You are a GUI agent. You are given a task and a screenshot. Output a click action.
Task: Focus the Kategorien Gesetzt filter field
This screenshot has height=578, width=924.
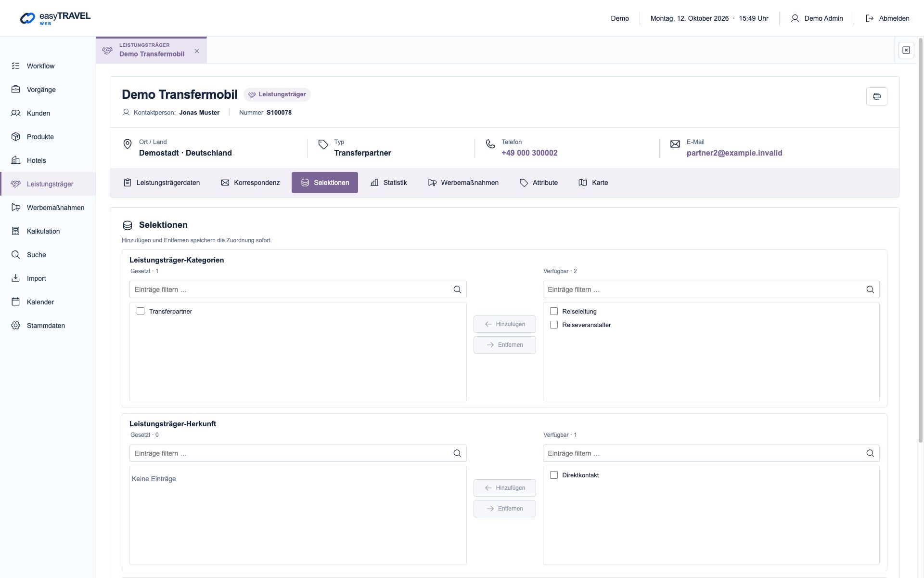(x=298, y=289)
